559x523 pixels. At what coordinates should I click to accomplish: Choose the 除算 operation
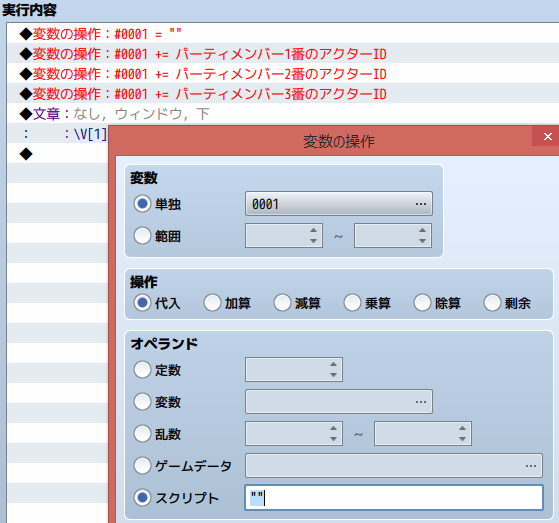[422, 303]
